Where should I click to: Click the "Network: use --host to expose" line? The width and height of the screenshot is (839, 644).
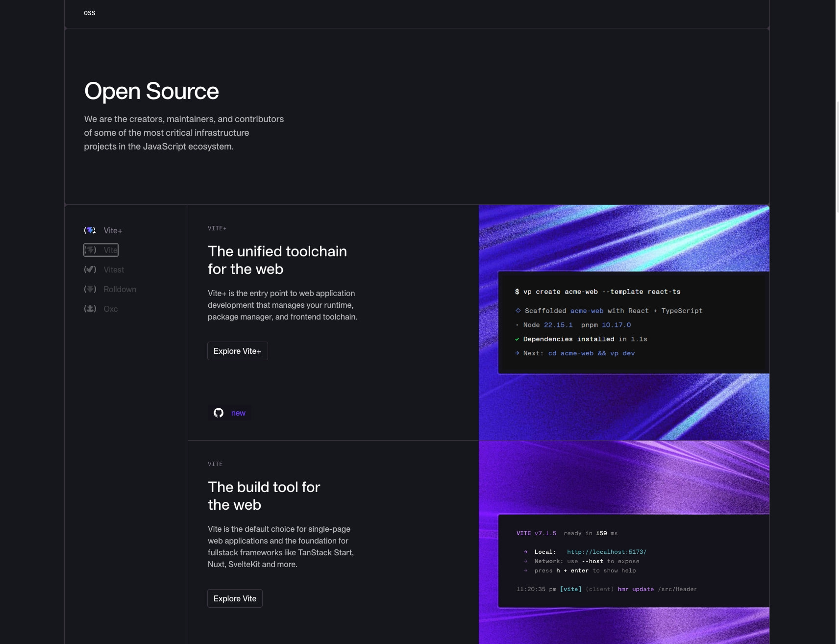(x=581, y=561)
